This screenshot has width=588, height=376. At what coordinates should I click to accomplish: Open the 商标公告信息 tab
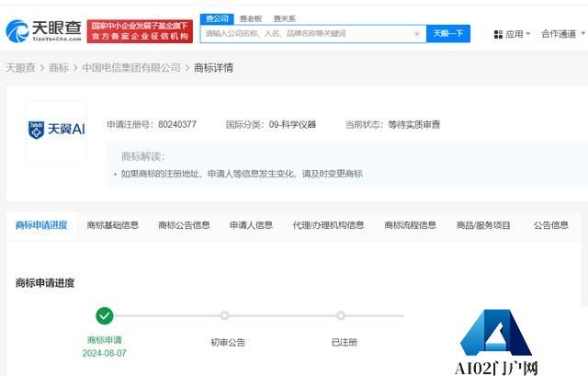point(184,225)
